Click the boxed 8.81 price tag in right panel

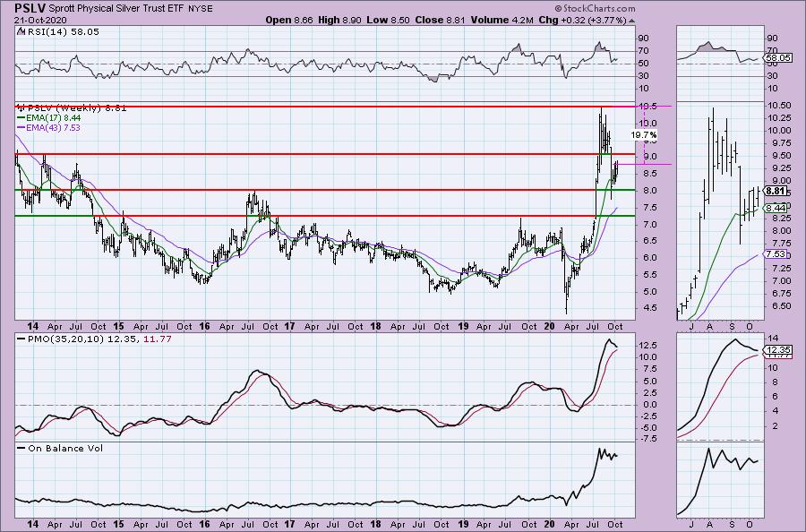click(x=776, y=191)
